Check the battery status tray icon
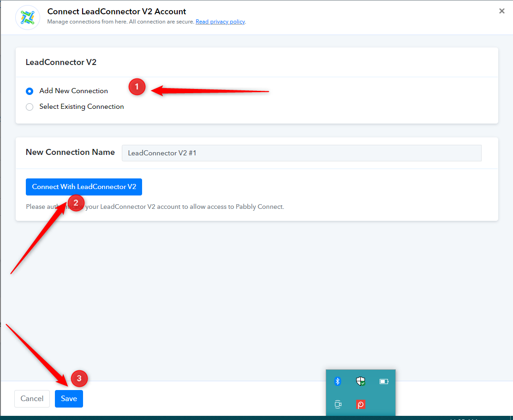The width and height of the screenshot is (513, 420). pos(384,381)
